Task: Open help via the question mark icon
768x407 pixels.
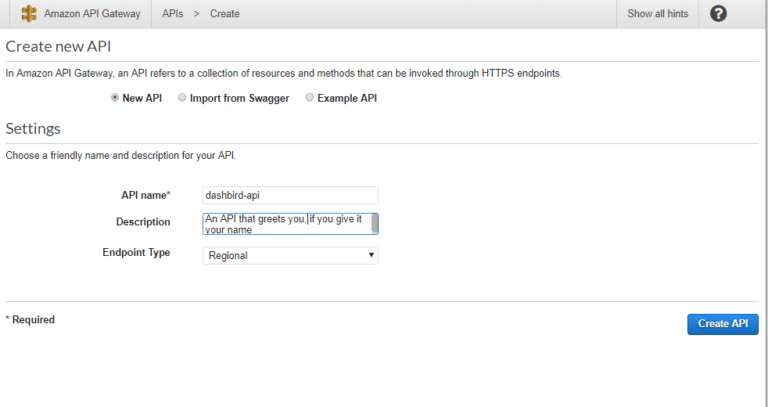Action: (718, 14)
